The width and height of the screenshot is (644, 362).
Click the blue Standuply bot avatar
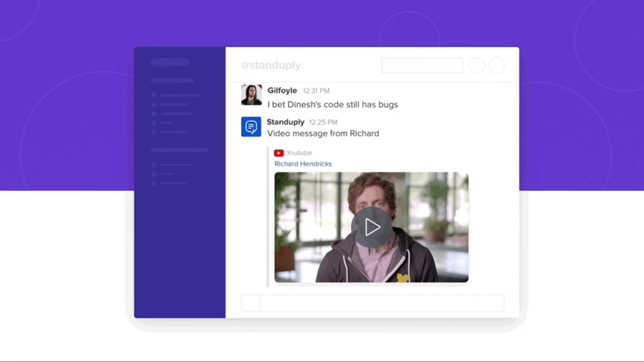pos(251,127)
